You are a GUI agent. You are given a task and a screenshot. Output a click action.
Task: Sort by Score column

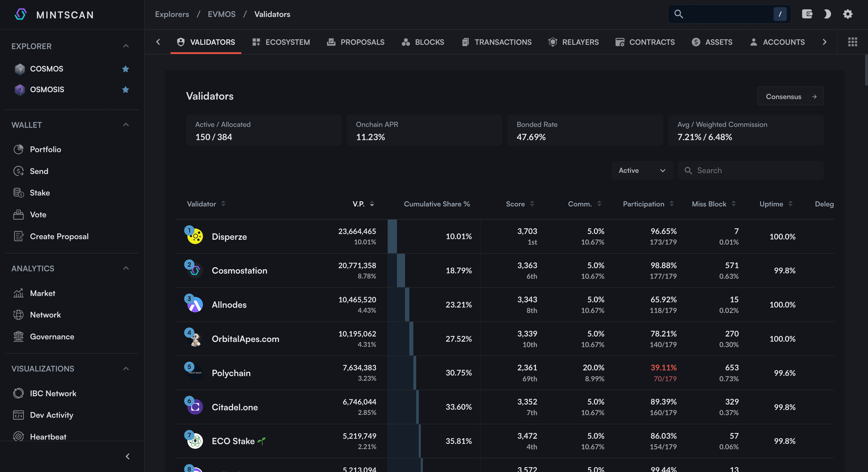tap(520, 204)
